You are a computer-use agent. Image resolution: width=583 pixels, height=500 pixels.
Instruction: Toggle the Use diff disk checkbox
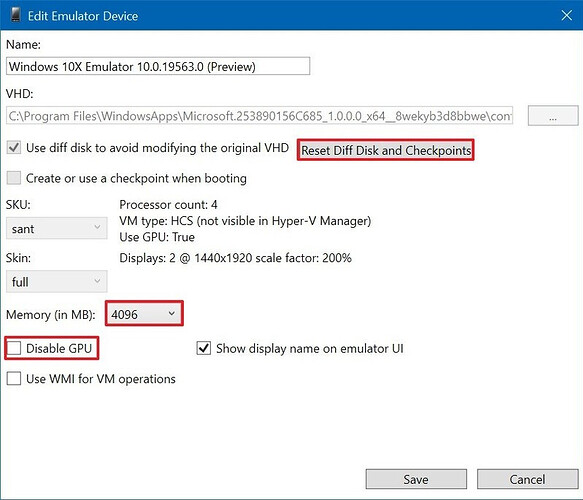pos(14,148)
